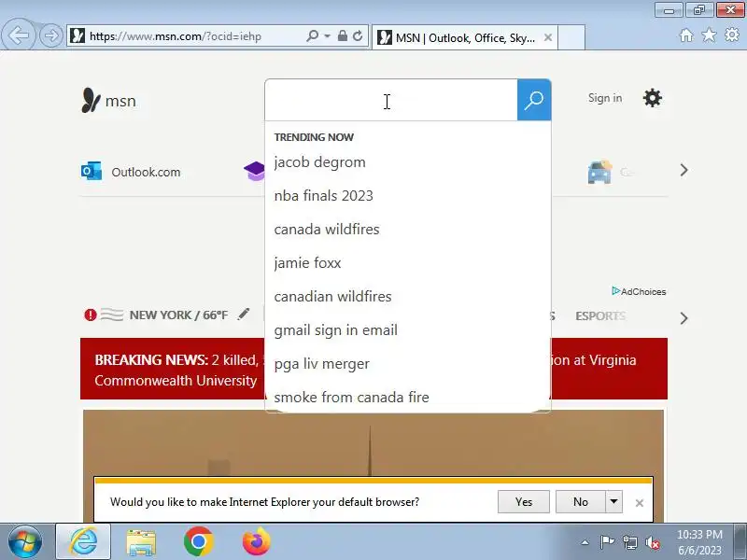Expand navigation categories with right chevron

684,318
